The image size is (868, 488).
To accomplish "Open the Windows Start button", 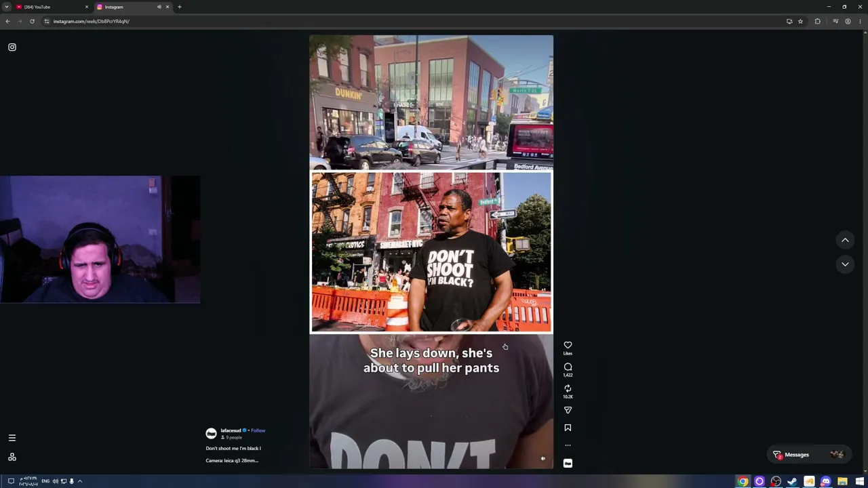I will click(x=860, y=481).
